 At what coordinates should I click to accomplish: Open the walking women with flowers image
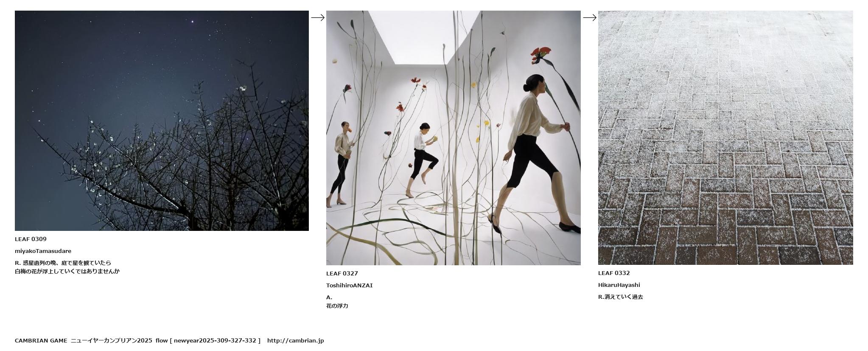(453, 138)
